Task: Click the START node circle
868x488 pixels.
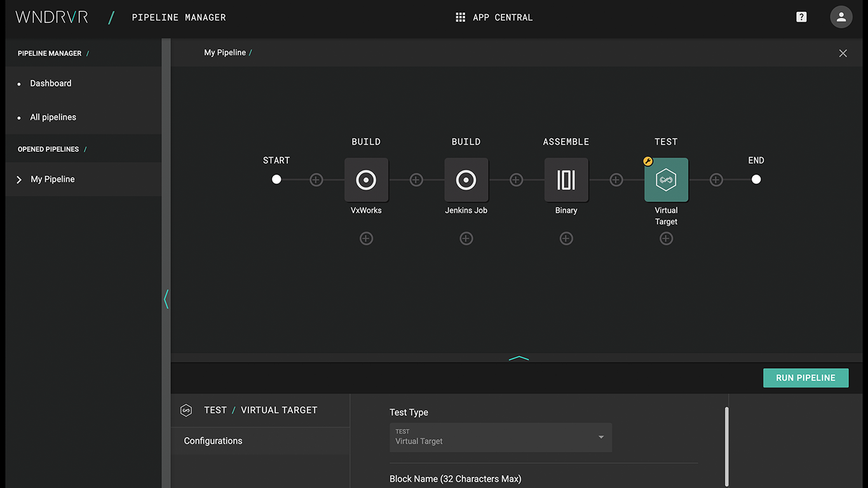Action: [276, 180]
